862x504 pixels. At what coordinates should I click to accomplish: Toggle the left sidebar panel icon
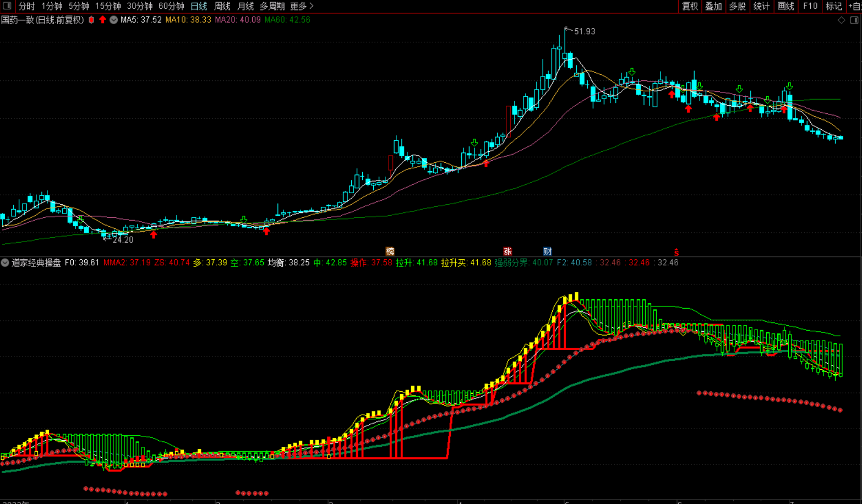7,6
